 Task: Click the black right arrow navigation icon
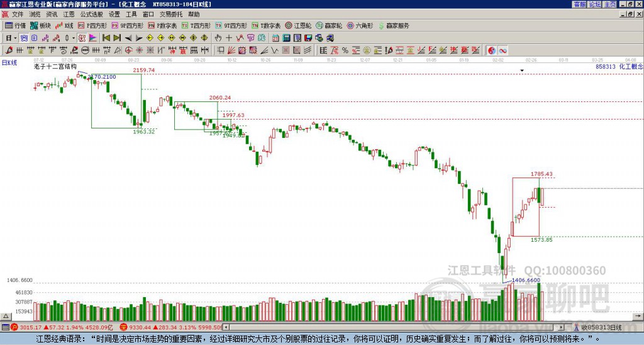tap(139, 38)
